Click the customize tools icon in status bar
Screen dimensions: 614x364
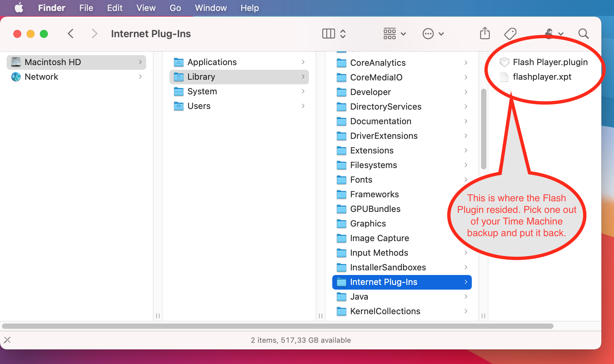coord(7,340)
